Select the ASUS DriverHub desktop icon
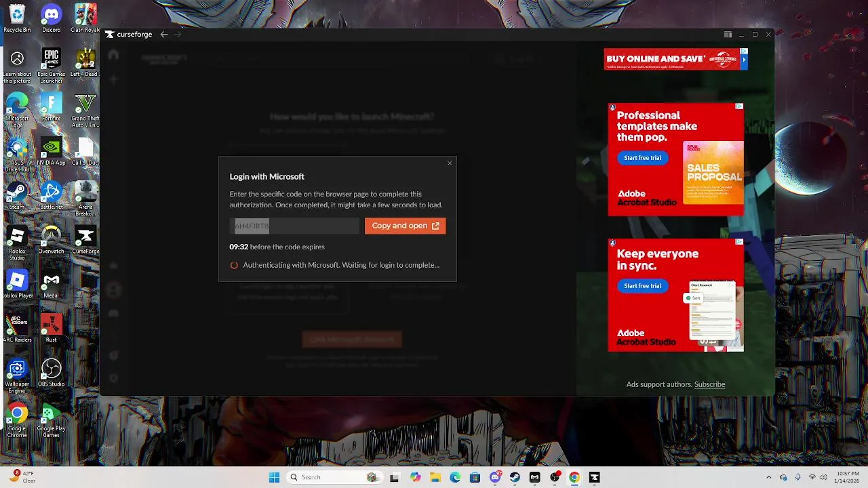 coord(17,154)
